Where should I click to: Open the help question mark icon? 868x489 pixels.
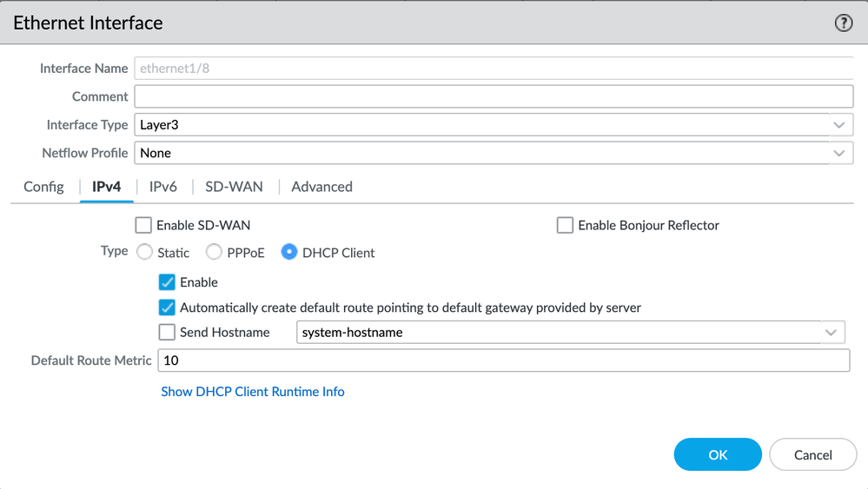pyautogui.click(x=843, y=23)
